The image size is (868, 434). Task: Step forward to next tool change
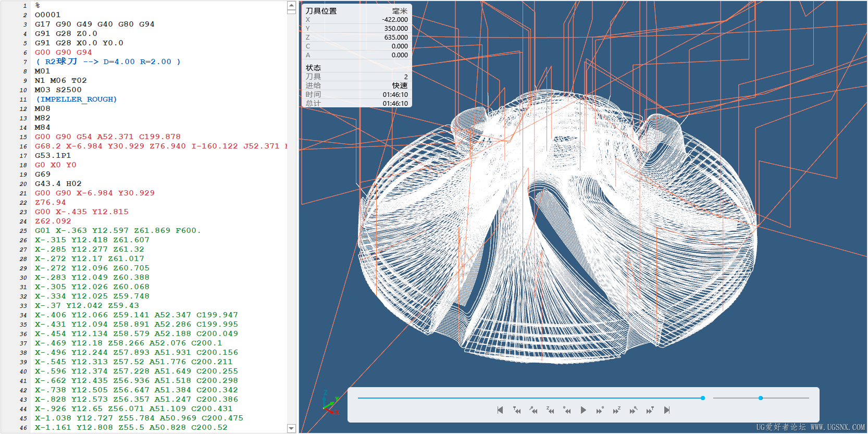tap(650, 410)
